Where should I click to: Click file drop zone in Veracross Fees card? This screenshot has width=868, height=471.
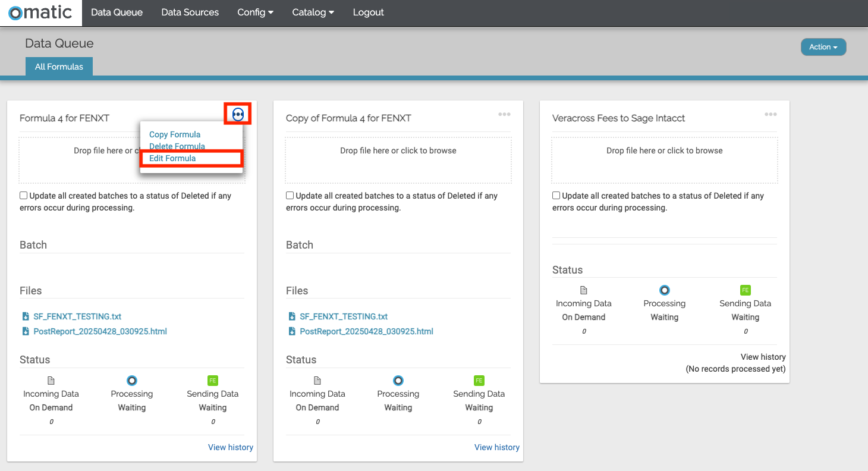click(665, 161)
